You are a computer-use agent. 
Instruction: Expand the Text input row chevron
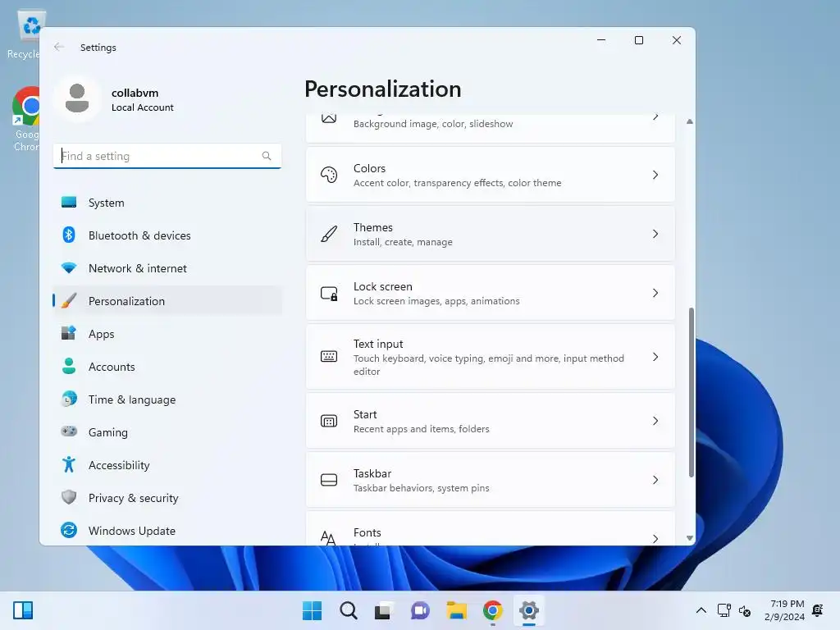click(655, 357)
